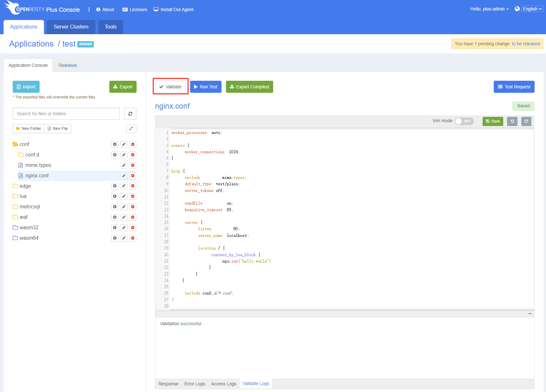Add new item in conf folder
This screenshot has height=392, width=546.
pos(115,144)
